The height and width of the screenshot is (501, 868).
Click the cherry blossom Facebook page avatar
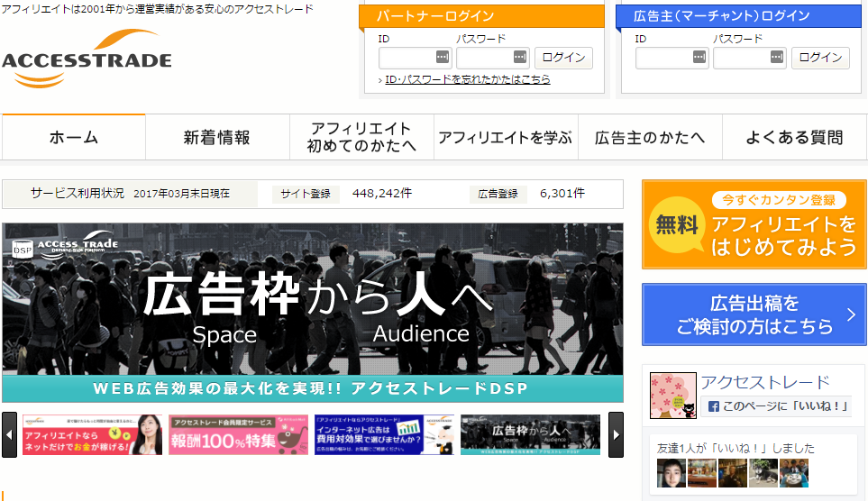click(672, 396)
